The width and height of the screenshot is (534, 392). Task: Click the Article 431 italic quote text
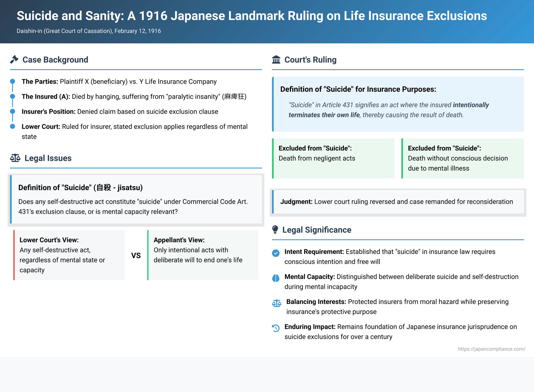pyautogui.click(x=388, y=110)
